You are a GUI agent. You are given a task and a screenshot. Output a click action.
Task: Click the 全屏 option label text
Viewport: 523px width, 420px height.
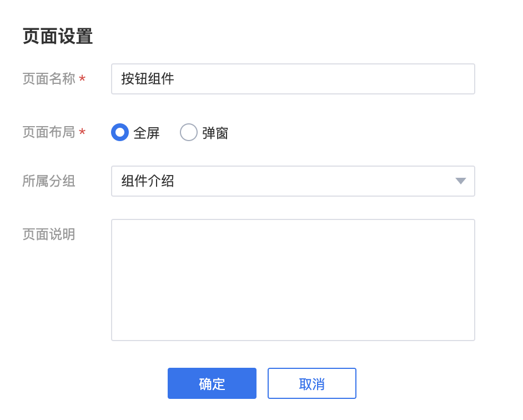[x=147, y=133]
